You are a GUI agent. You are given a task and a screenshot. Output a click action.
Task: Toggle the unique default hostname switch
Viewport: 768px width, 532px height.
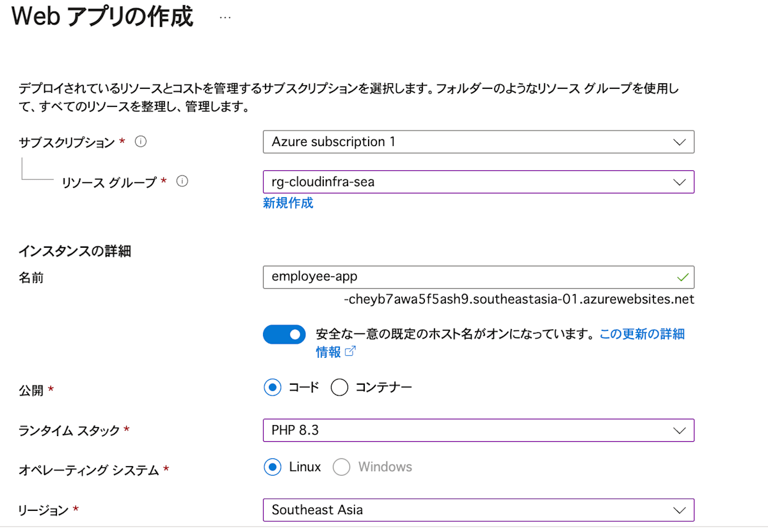point(284,334)
